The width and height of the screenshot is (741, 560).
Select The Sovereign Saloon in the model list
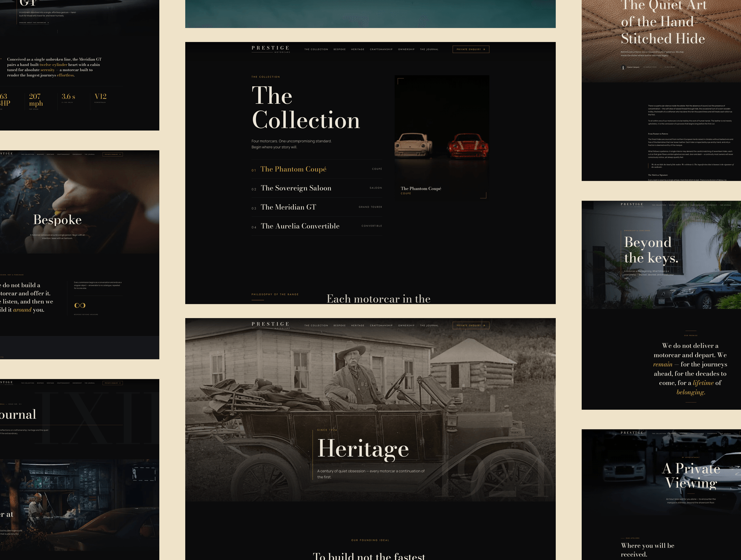(x=317, y=188)
